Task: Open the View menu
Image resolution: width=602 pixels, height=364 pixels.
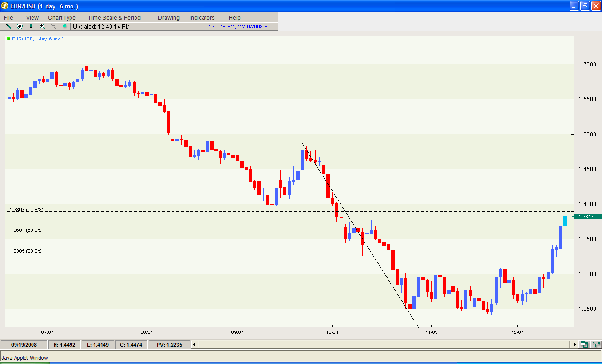Action: (x=32, y=17)
